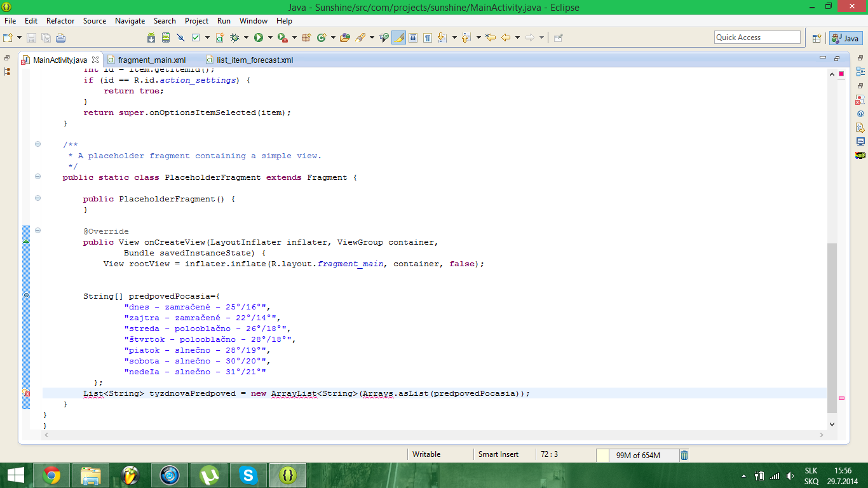
Task: Toggle Mark Occurrences highlighter button
Action: coord(399,37)
